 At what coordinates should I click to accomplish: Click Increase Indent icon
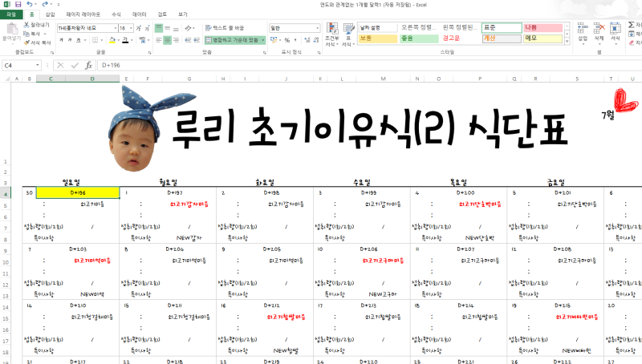click(197, 40)
